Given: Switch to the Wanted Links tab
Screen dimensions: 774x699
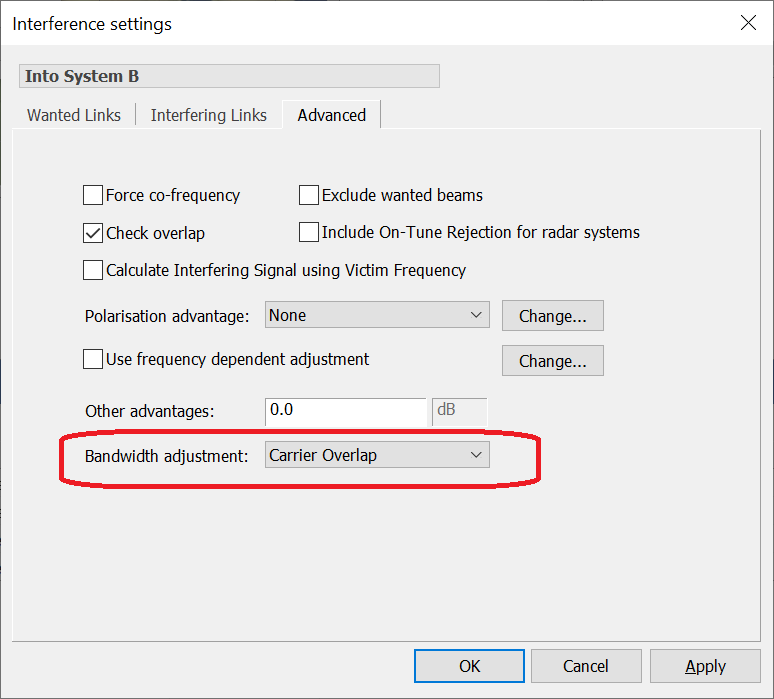Looking at the screenshot, I should pos(74,115).
